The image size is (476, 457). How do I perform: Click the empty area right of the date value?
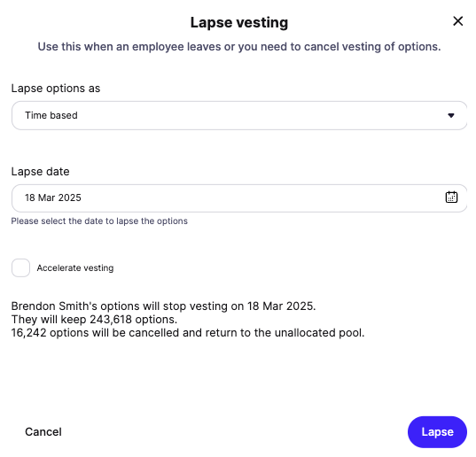(261, 198)
